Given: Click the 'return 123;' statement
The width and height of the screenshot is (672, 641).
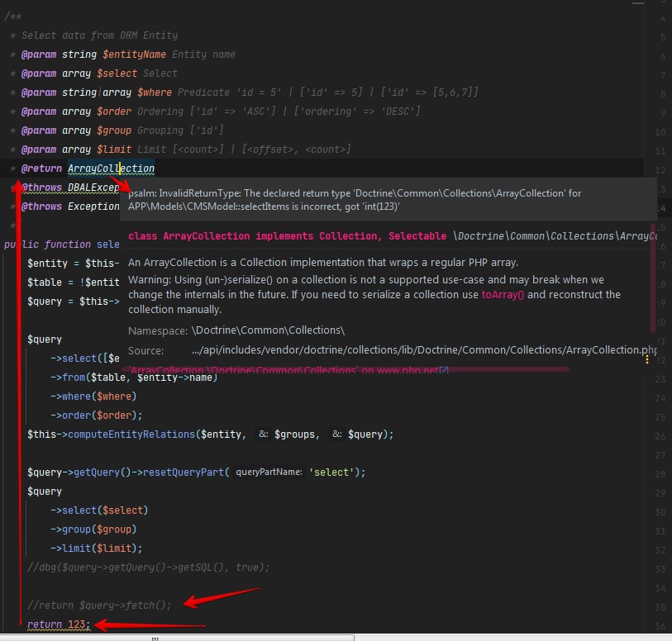Looking at the screenshot, I should click(57, 624).
